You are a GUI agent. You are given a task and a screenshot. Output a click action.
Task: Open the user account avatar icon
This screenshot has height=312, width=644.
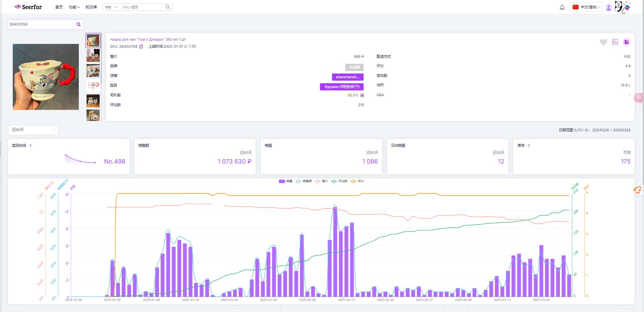(x=609, y=7)
